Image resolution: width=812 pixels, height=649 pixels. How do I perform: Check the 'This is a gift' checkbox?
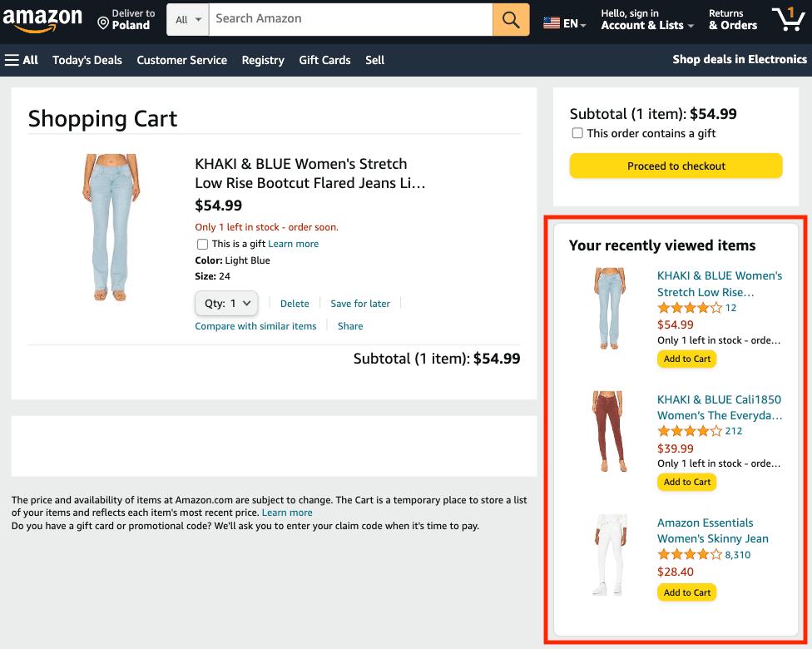[x=202, y=245]
